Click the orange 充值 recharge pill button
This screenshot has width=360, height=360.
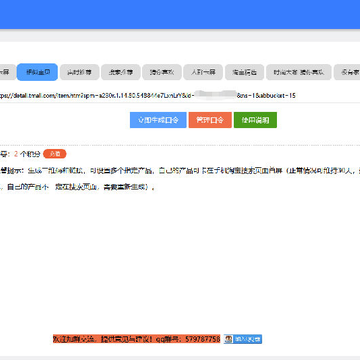55,154
